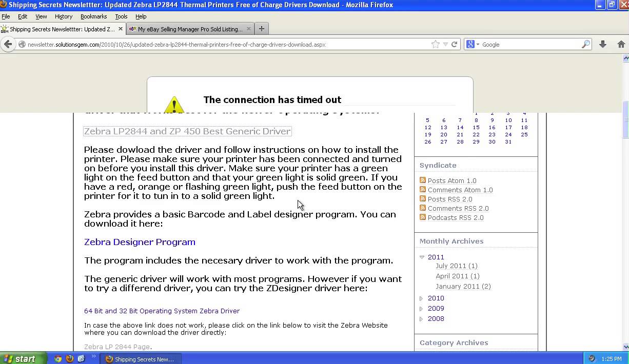Launch Chrome from the quick launch bar
Viewport: 629px width, 364px height.
coord(58,359)
